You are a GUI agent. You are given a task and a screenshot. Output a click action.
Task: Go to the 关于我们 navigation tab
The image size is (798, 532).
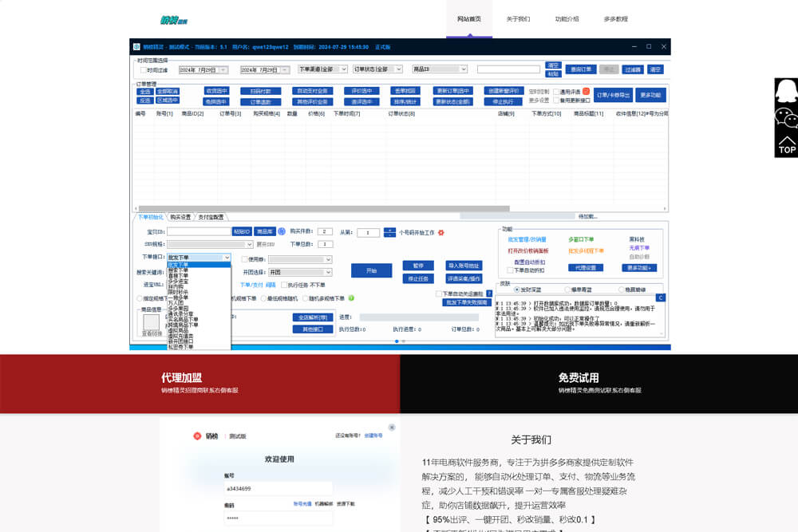pos(518,18)
